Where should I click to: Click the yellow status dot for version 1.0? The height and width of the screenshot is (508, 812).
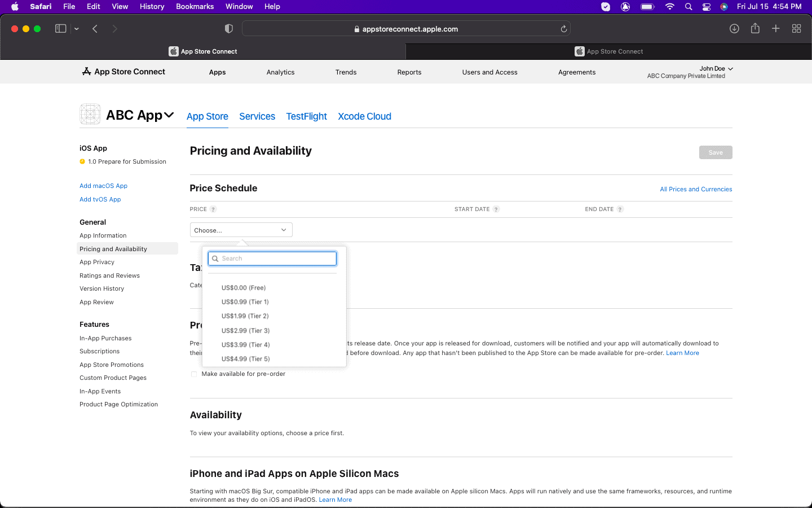pyautogui.click(x=82, y=161)
